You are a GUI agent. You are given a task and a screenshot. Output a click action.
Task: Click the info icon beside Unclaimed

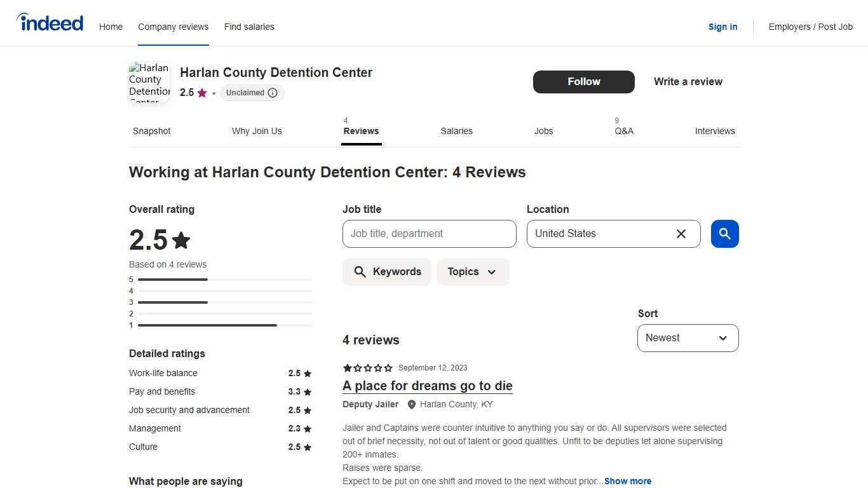tap(273, 93)
